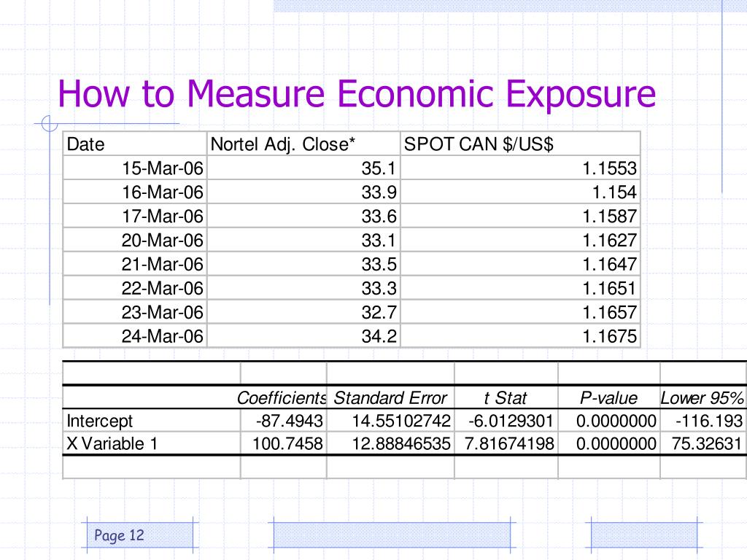Select the P-value in the Intercept row
Screen dimensions: 747x560
tap(609, 421)
